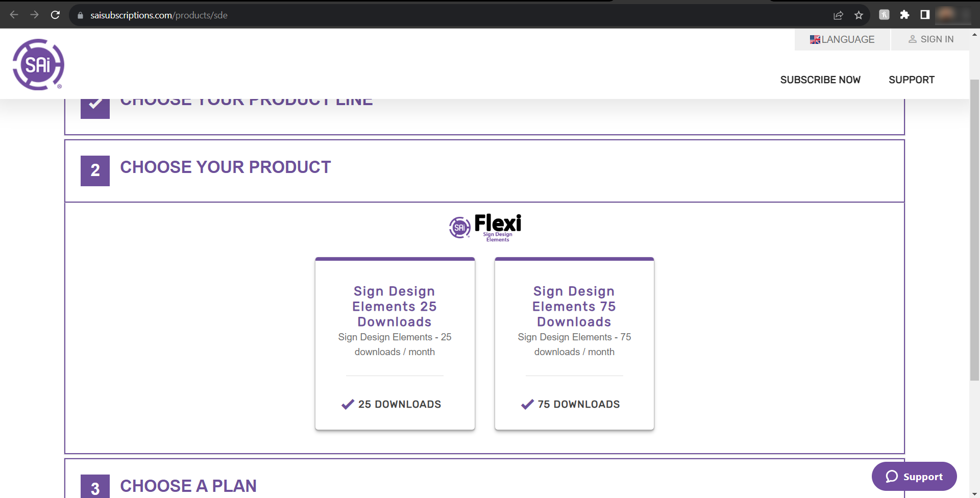Click the sidebar panel icon near extensions
Viewport: 980px width, 498px height.
[x=924, y=15]
